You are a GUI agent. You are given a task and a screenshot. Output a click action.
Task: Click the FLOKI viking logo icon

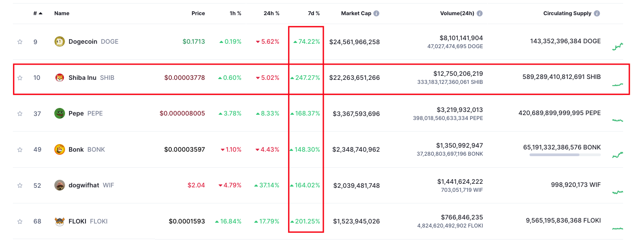(x=59, y=221)
